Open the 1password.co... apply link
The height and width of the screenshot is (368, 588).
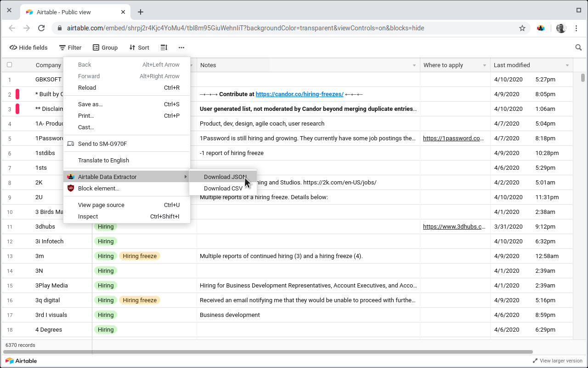click(x=453, y=138)
